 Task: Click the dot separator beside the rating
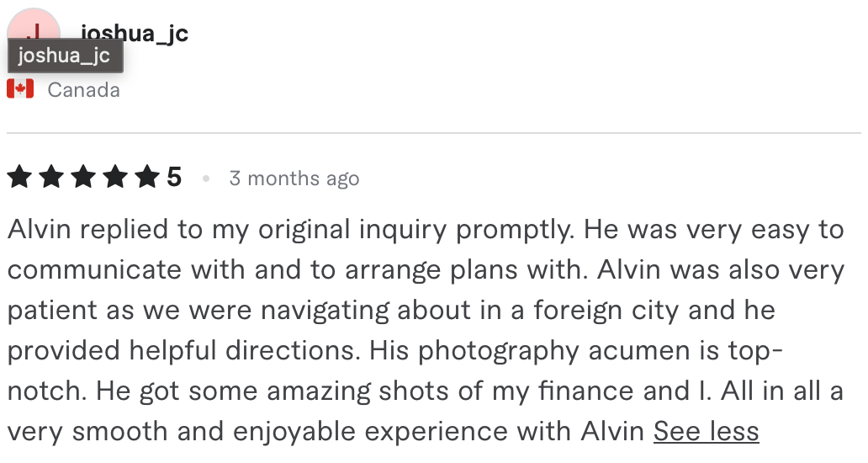pos(206,178)
